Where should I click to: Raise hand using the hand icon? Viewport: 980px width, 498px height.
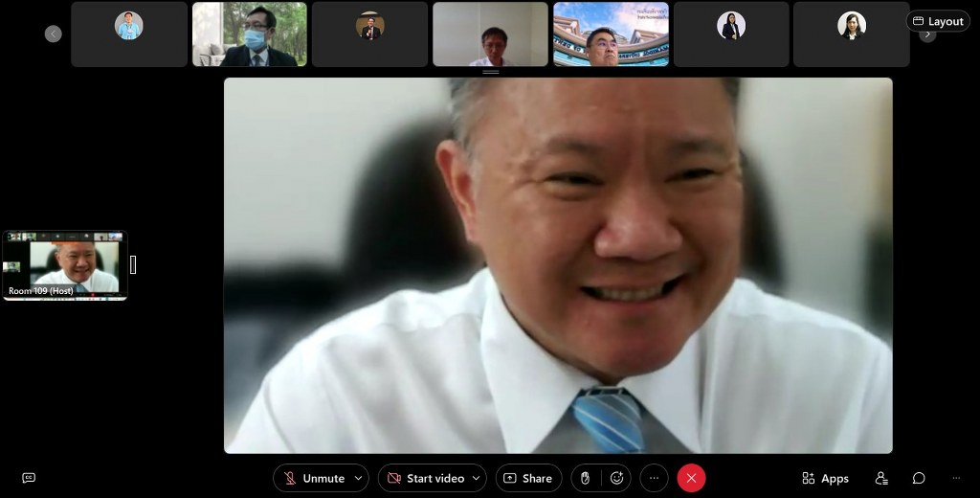[585, 478]
